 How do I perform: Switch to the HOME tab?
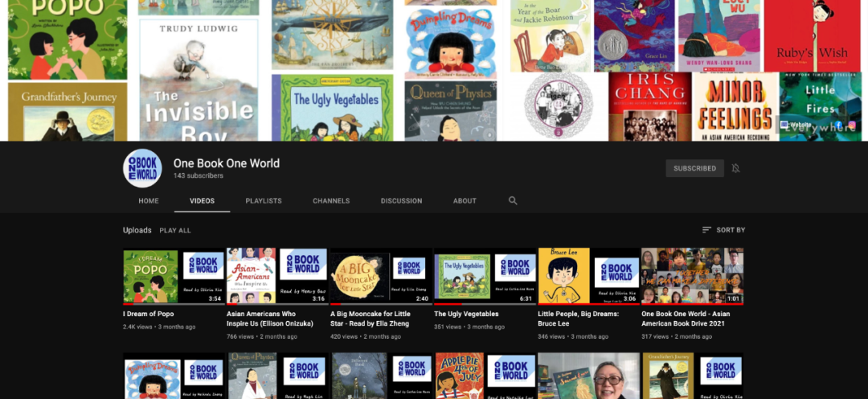pos(149,200)
